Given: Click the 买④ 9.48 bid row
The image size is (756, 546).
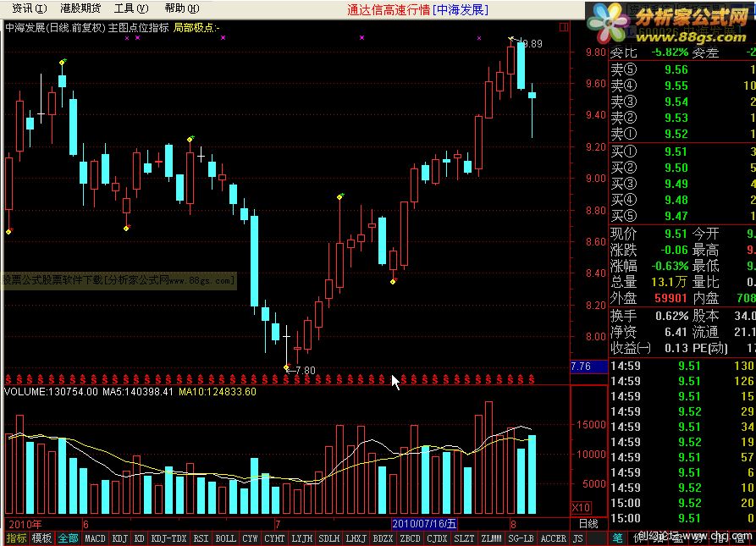Looking at the screenshot, I should [x=682, y=200].
